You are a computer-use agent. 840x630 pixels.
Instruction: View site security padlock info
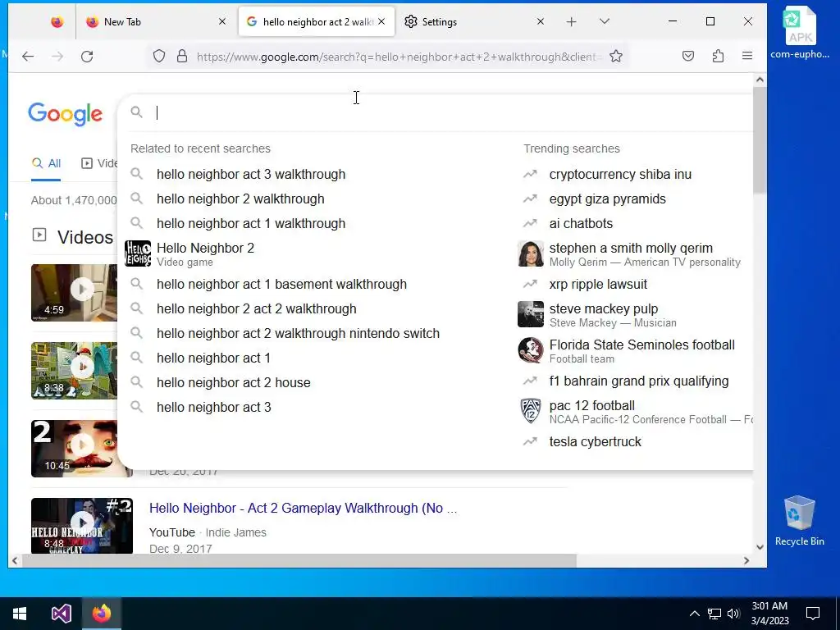(182, 57)
